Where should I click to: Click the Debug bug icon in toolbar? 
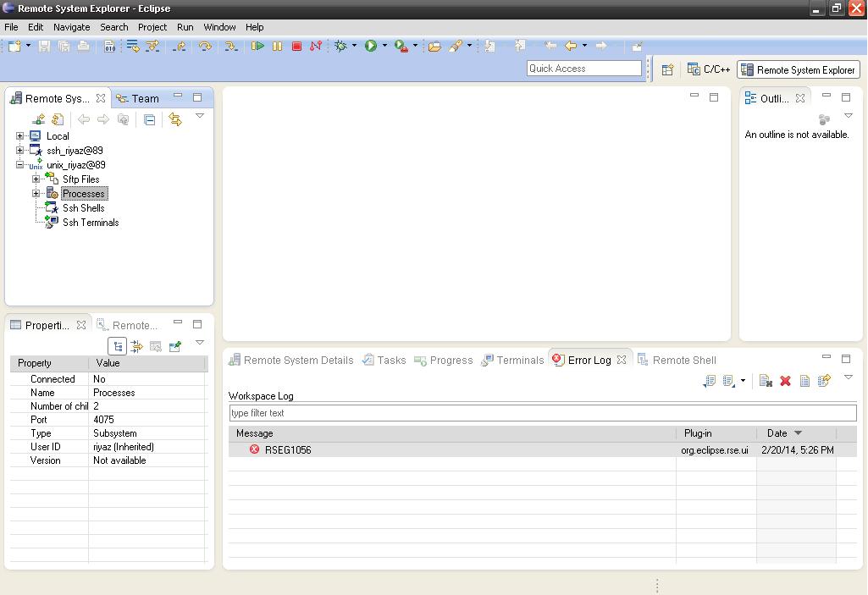[340, 47]
